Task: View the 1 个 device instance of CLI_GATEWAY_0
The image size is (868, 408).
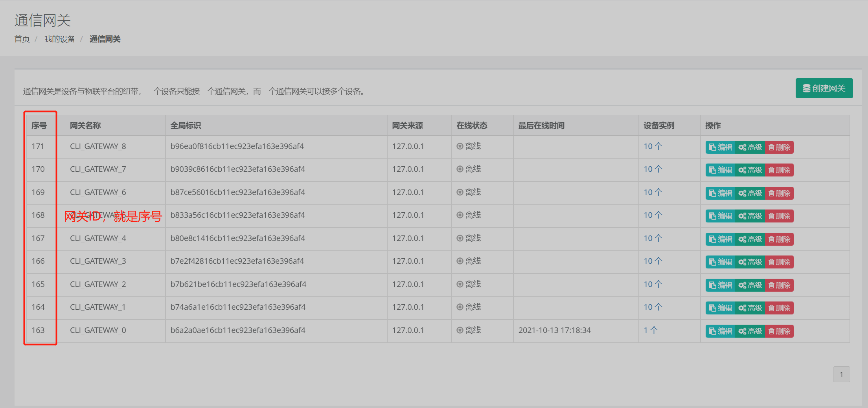Action: pyautogui.click(x=650, y=330)
